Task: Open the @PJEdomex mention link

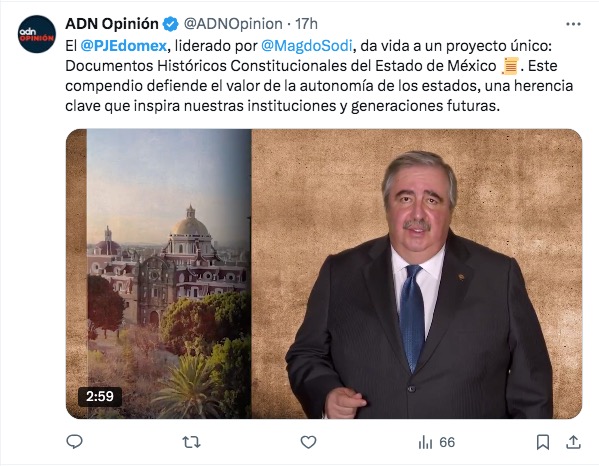Action: (124, 46)
